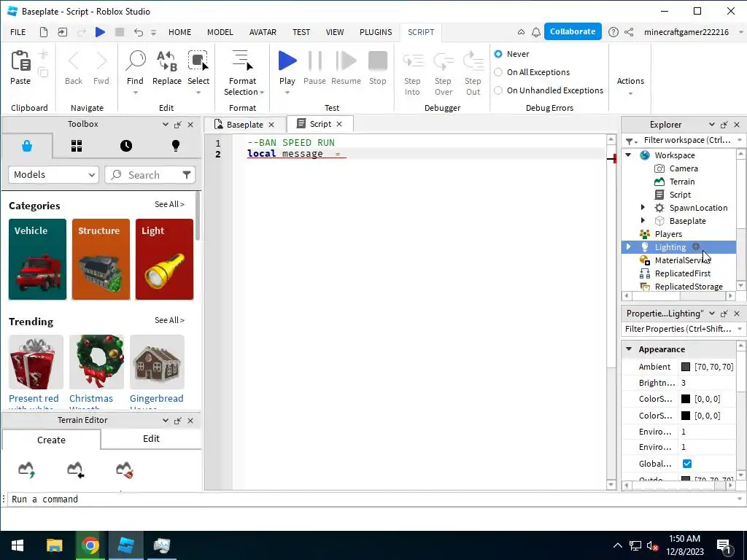Open the Play dropdown arrow
Viewport: 747px width, 560px height.
pos(287,93)
